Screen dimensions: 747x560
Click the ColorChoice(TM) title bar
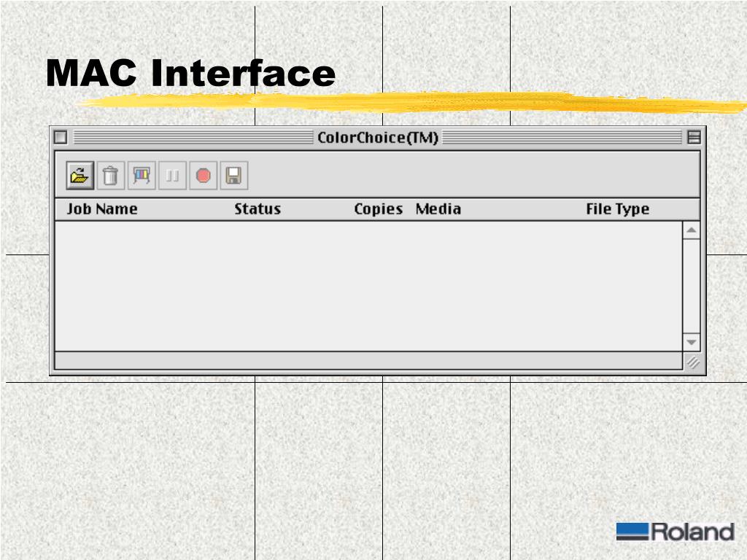(x=378, y=138)
